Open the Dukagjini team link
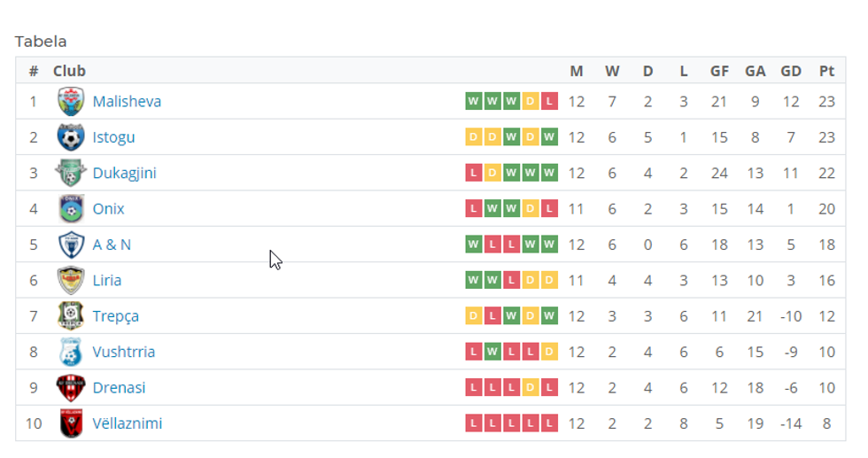This screenshot has width=868, height=458. (124, 173)
